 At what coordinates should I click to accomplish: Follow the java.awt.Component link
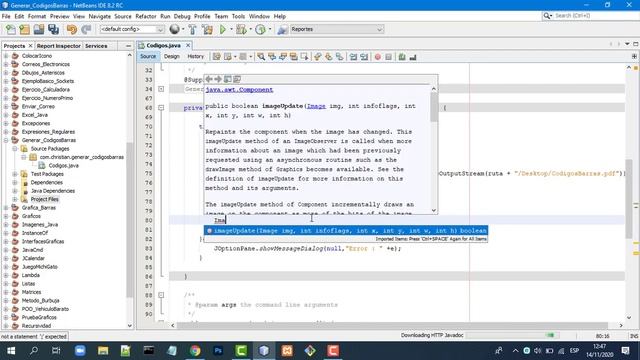[x=239, y=90]
